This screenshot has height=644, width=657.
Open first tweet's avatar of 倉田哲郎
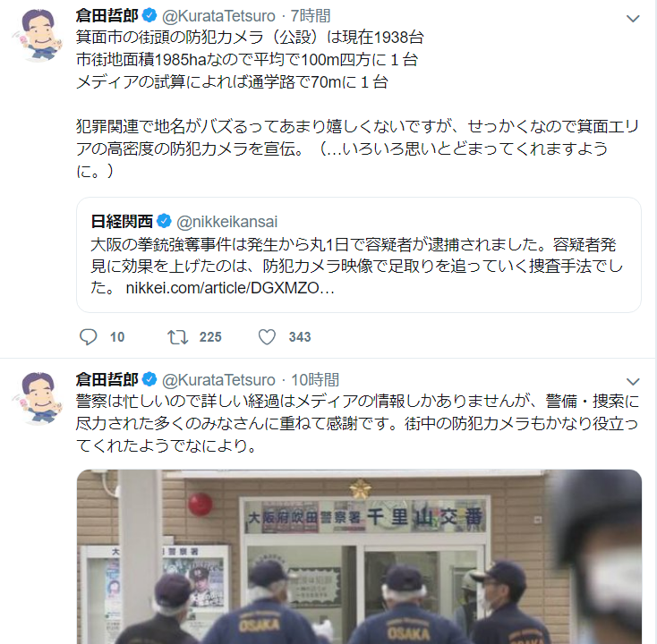point(38,35)
